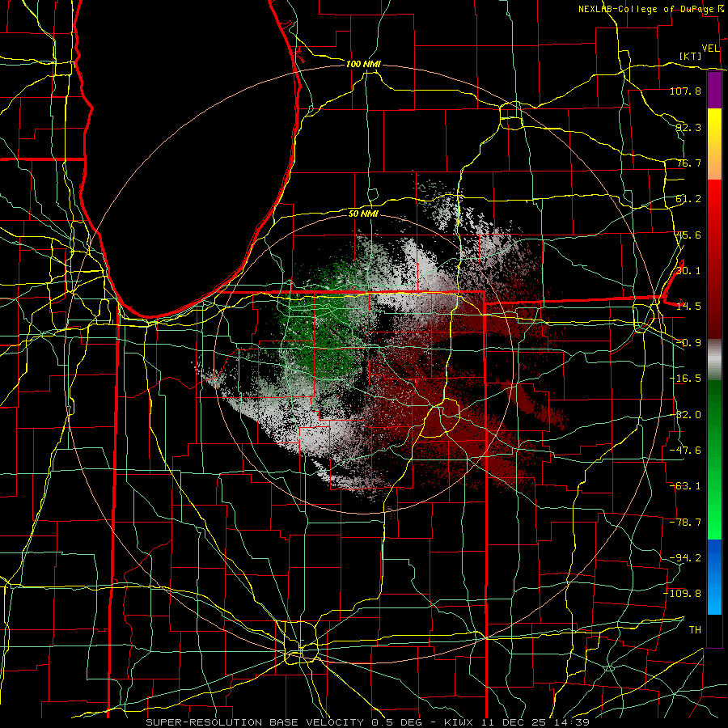728x728 pixels.
Task: Select the -47.6 velocity scale value
Action: 685,451
